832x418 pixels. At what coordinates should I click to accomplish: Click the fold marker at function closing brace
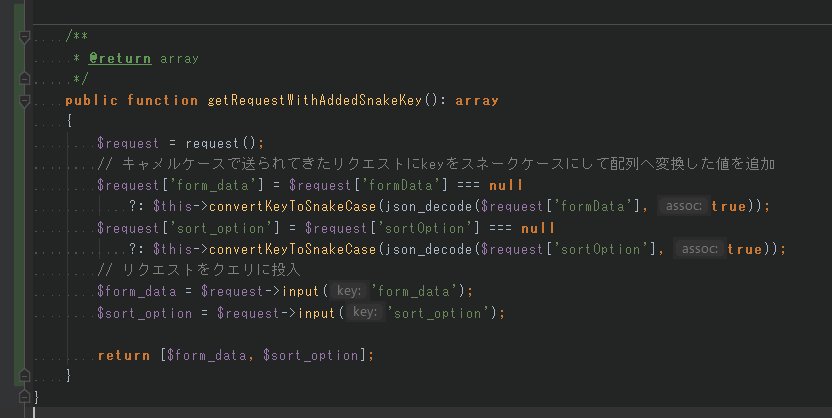[x=22, y=375]
